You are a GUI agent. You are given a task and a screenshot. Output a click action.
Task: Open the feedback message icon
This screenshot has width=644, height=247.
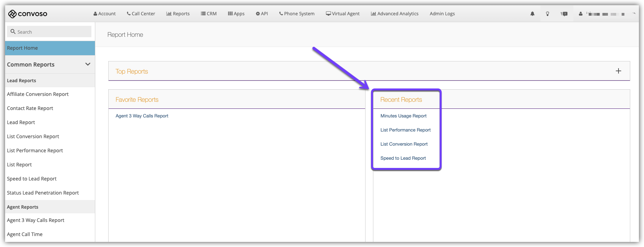click(x=564, y=14)
